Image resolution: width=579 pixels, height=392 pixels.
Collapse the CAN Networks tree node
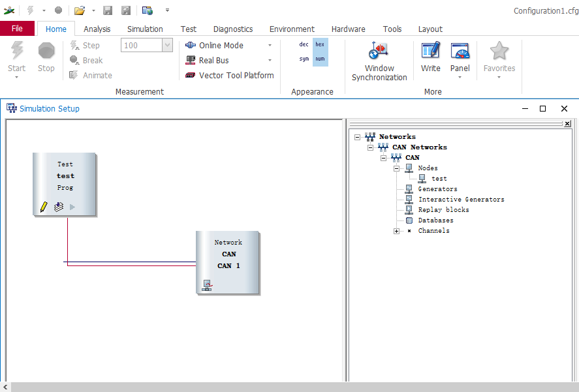(370, 147)
